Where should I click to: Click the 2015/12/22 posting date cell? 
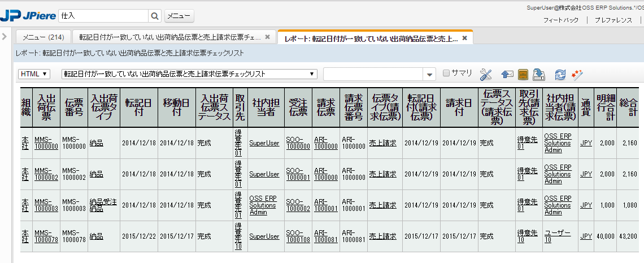pos(139,236)
